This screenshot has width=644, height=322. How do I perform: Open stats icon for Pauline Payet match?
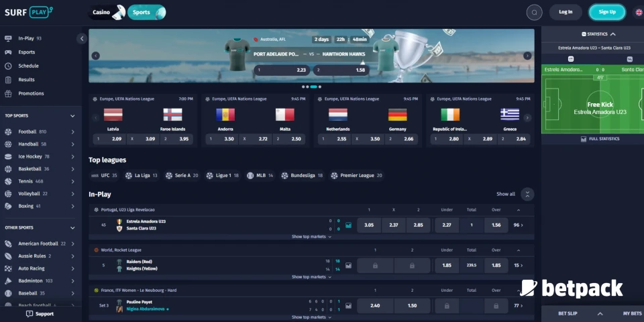348,306
